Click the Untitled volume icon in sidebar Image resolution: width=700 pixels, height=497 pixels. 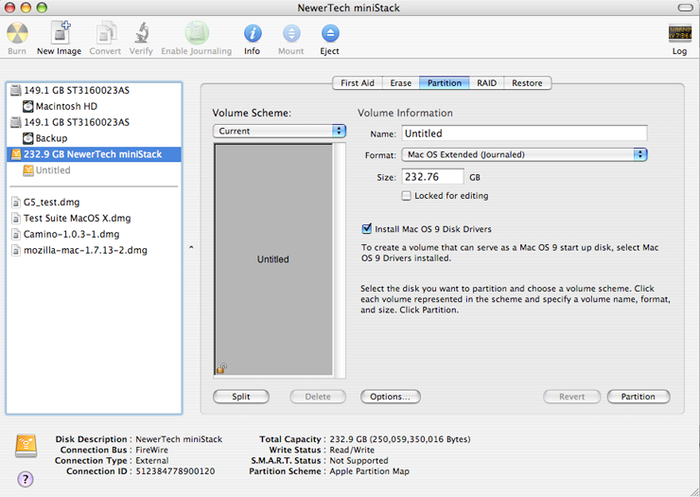(28, 170)
